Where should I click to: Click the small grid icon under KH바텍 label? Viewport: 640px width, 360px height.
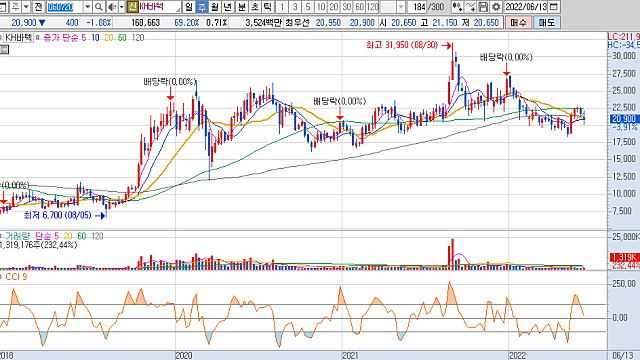coord(4,50)
